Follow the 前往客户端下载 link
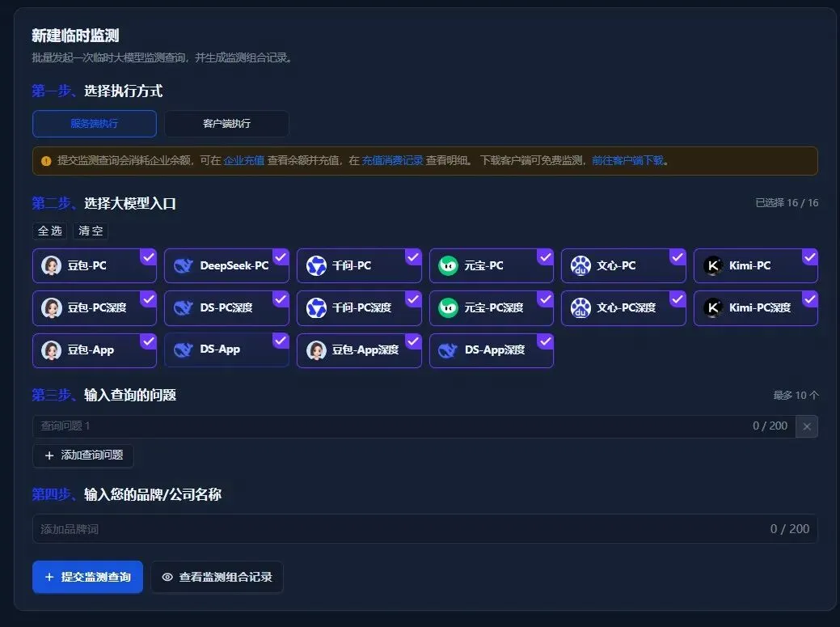This screenshot has width=840, height=627. click(x=627, y=161)
